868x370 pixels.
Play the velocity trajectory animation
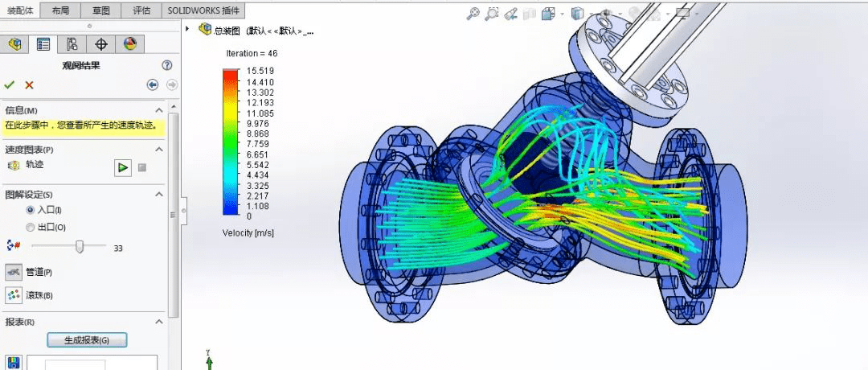tap(122, 167)
